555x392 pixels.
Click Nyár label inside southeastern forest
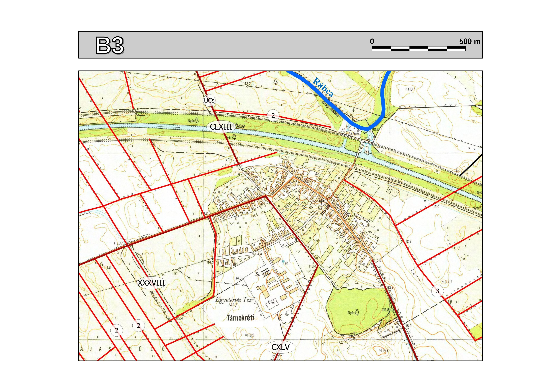(351, 312)
